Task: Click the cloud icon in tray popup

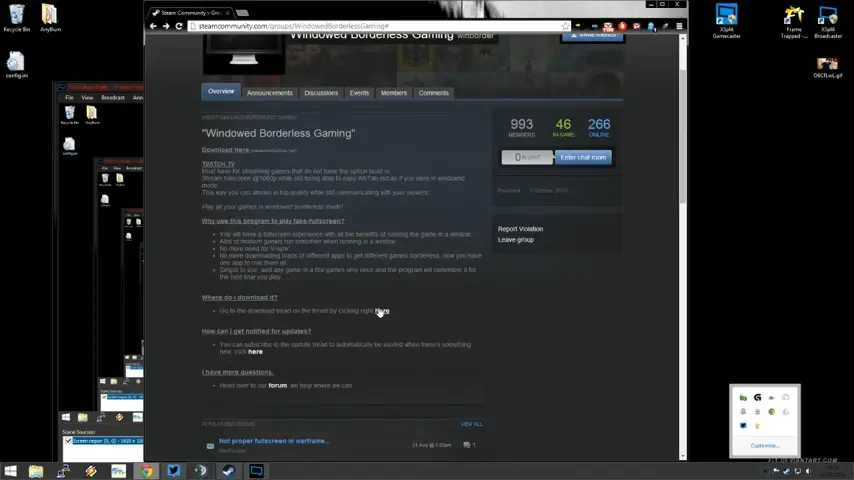Action: [x=785, y=398]
